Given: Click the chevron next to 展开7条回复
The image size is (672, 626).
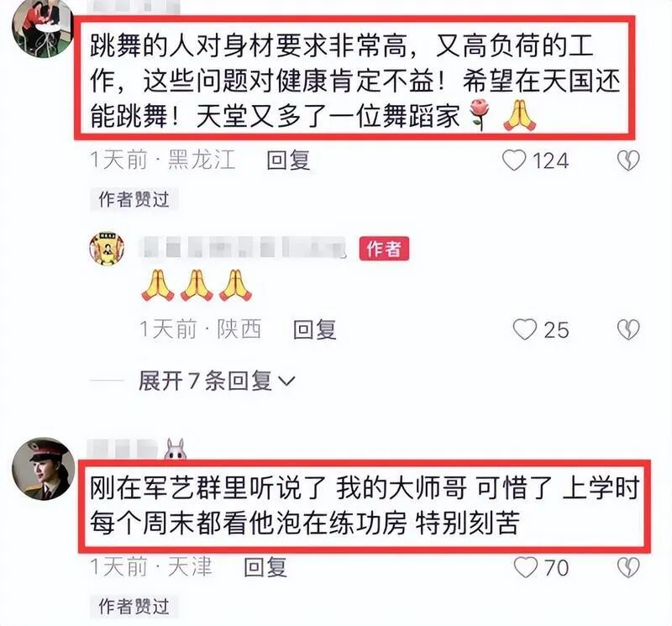Looking at the screenshot, I should (286, 381).
